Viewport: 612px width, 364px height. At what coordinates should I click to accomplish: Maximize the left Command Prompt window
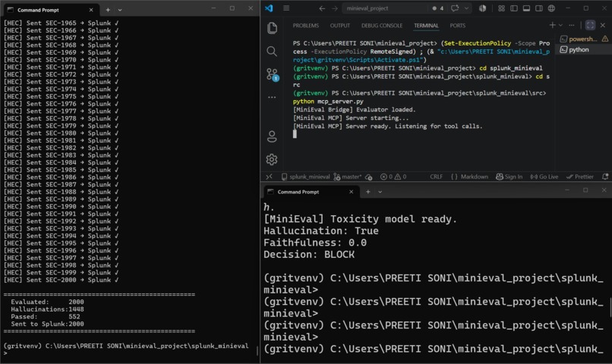(x=232, y=8)
